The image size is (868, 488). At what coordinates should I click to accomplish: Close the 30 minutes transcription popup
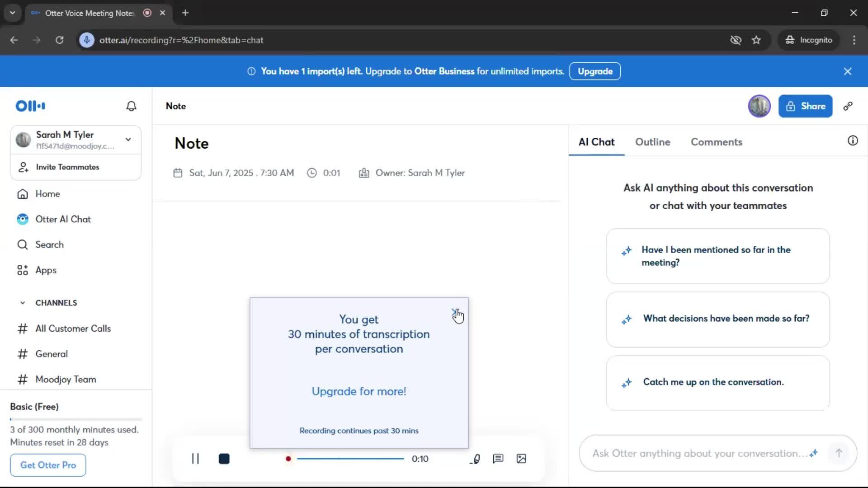coord(455,312)
